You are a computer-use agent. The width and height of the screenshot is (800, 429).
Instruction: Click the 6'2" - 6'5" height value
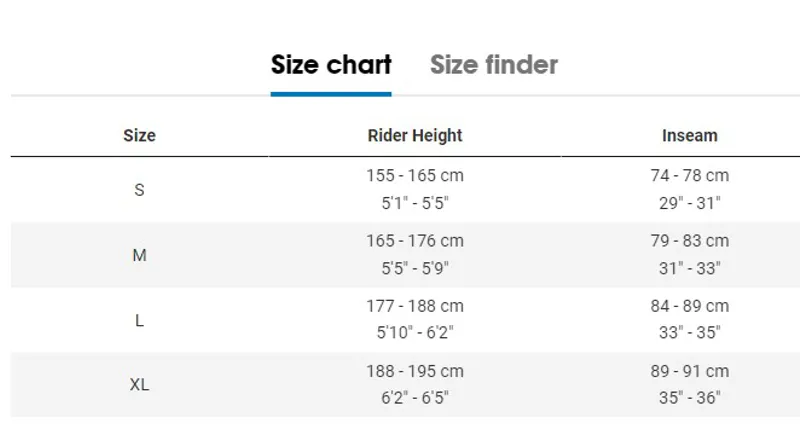(415, 398)
